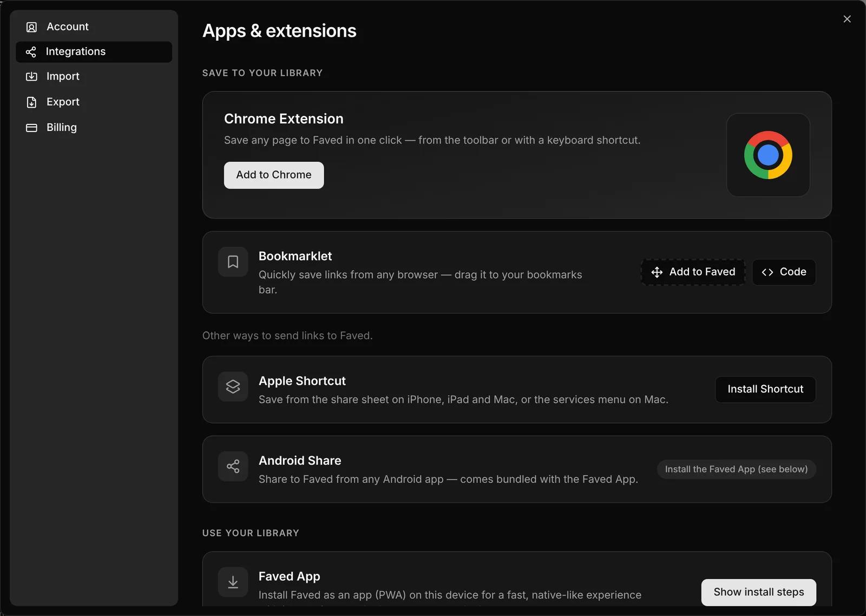
Task: Click the 'Android Share' title text
Action: 300,461
